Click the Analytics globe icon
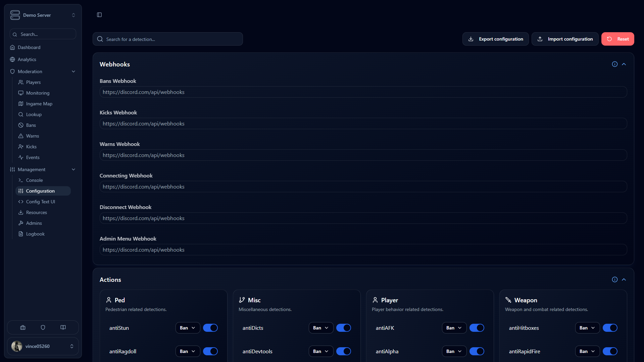This screenshot has width=644, height=362. (x=12, y=59)
